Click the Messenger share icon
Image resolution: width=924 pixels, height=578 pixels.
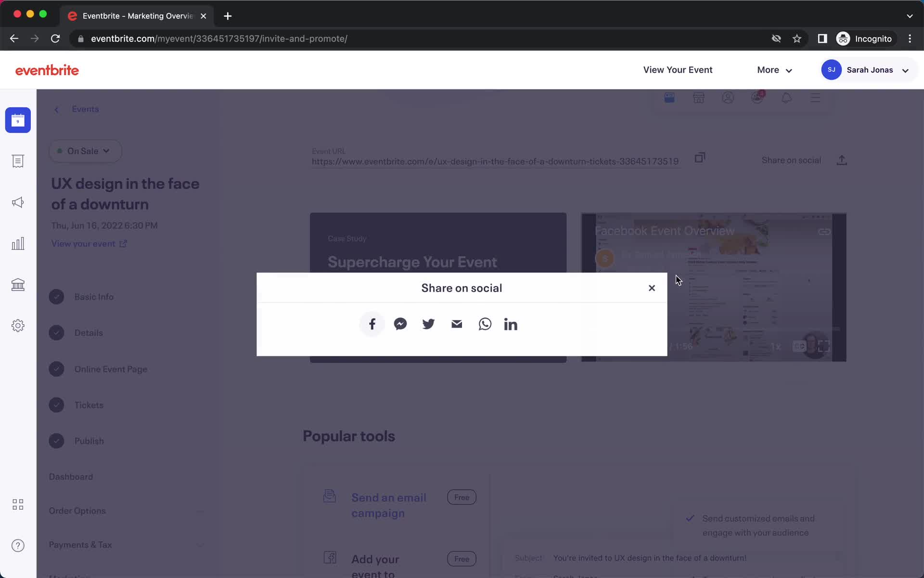click(x=400, y=324)
